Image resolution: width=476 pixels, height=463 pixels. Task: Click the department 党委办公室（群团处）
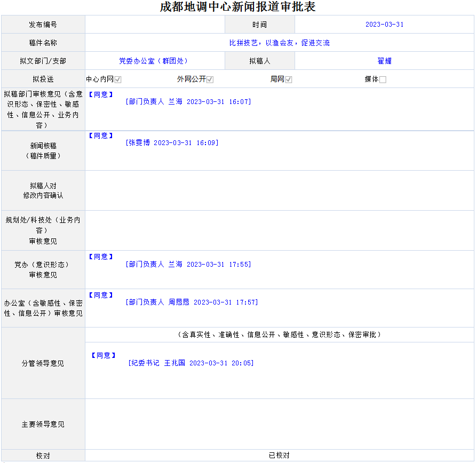(x=155, y=61)
